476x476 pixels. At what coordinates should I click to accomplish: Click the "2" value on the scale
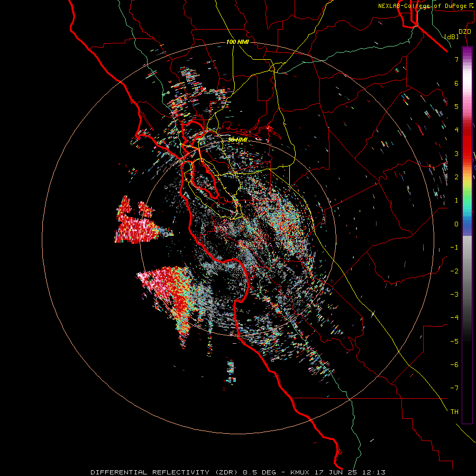[456, 177]
